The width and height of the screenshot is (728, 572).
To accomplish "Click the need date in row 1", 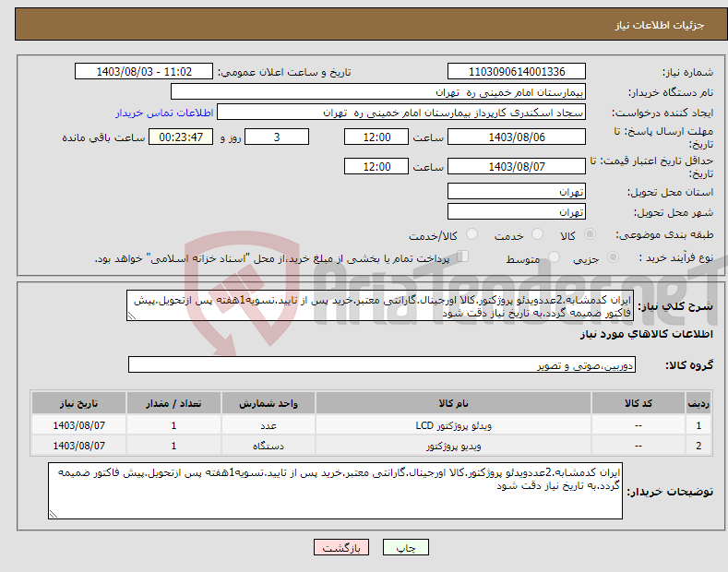I will click(79, 425).
